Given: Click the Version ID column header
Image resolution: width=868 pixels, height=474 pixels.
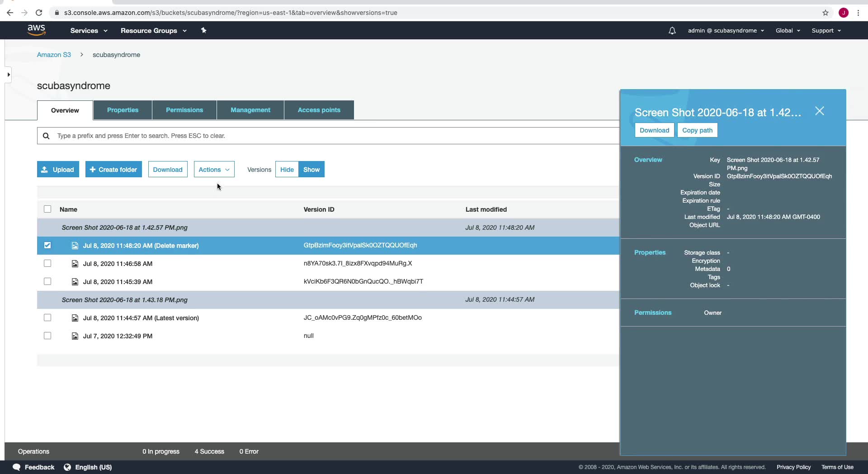Looking at the screenshot, I should coord(319,209).
